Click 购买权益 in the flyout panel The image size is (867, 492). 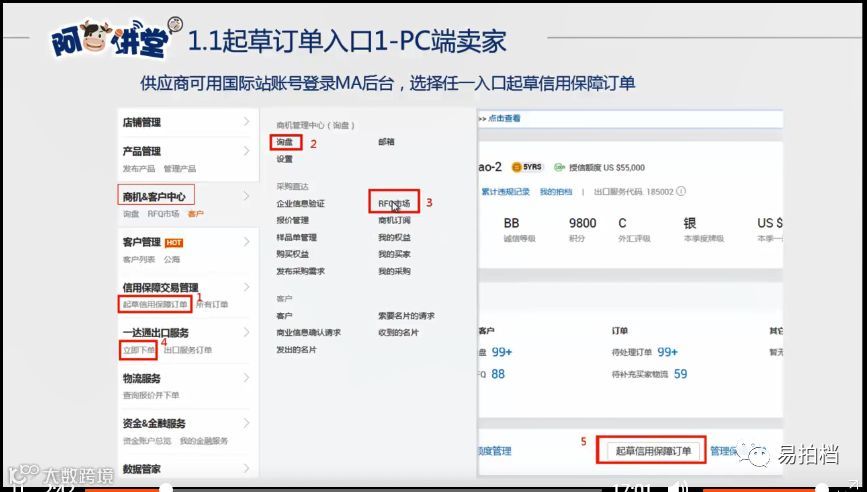point(293,254)
